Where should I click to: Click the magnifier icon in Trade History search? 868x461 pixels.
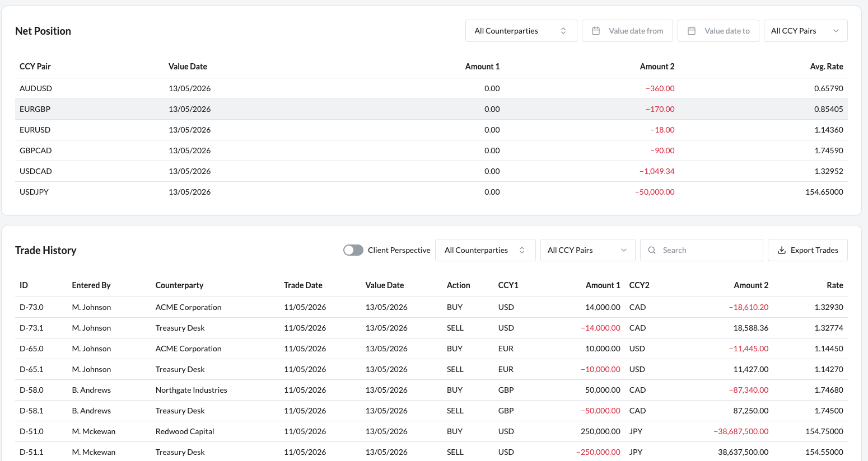[x=652, y=250]
